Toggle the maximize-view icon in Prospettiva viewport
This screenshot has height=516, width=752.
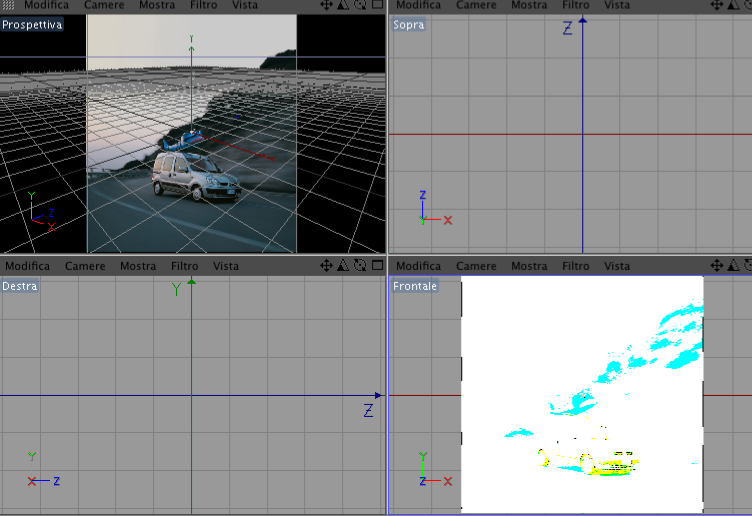[377, 4]
